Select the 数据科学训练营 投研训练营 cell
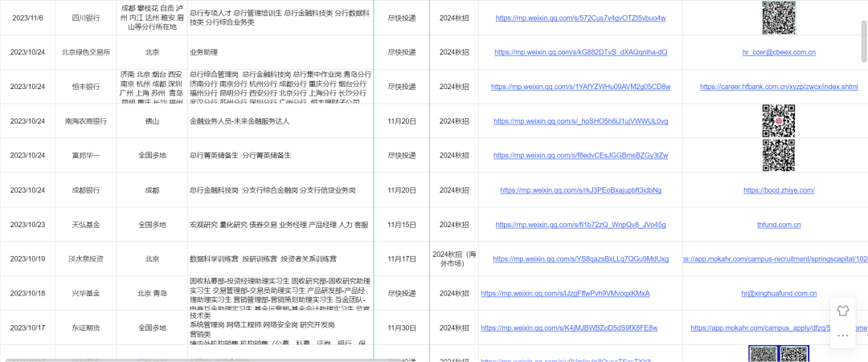 coord(280,258)
